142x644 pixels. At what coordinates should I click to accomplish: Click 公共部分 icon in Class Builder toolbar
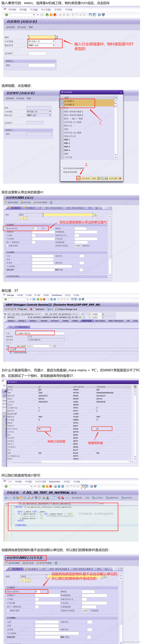[x=93, y=498]
